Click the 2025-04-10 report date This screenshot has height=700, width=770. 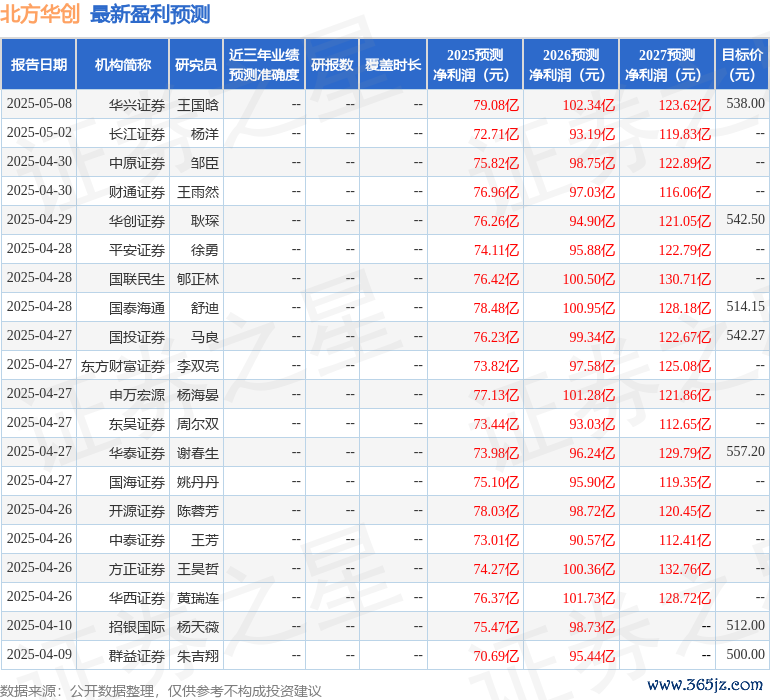point(39,625)
